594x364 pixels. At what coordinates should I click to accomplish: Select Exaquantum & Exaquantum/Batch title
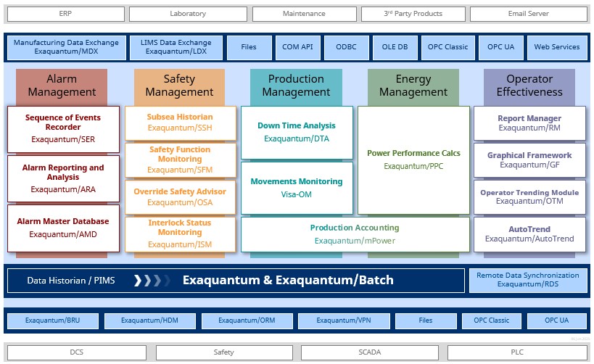tap(288, 281)
